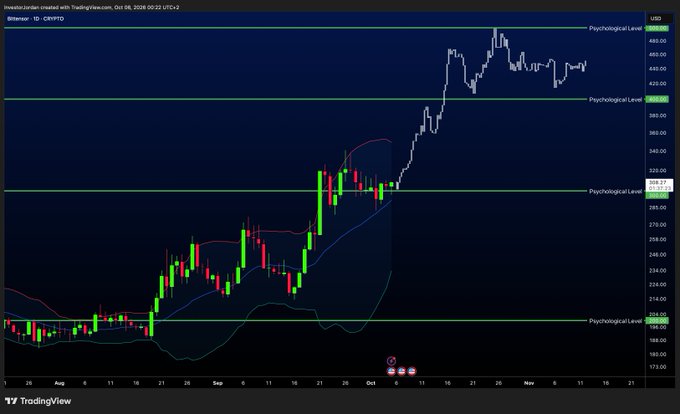Click the 285.00 price axis value
Viewport: 680px width, 414px height.
(658, 208)
